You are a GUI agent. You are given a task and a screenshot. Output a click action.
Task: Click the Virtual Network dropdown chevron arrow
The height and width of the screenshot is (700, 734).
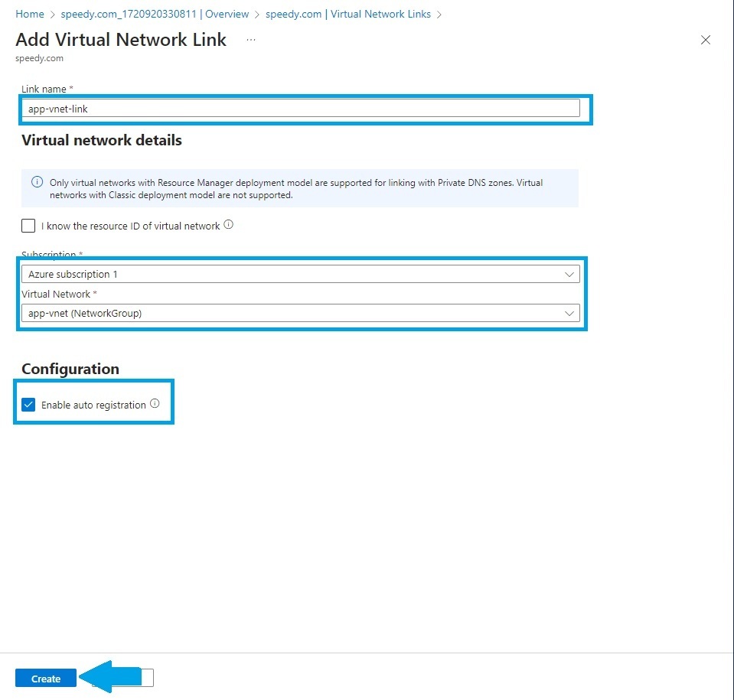pos(569,313)
